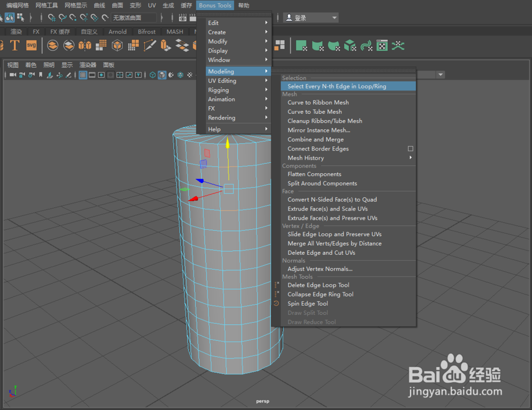Click the Smooth mesh shelf icon
The image size is (532, 410).
(x=101, y=45)
